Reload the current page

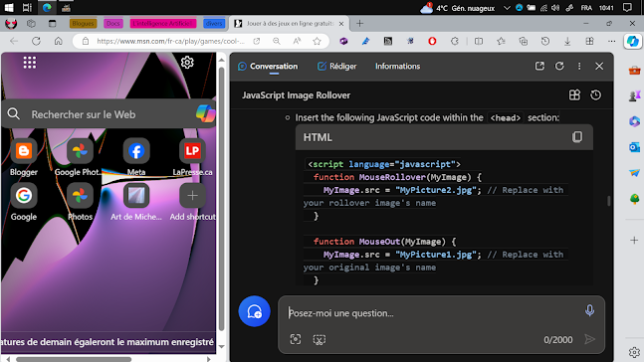point(36,41)
